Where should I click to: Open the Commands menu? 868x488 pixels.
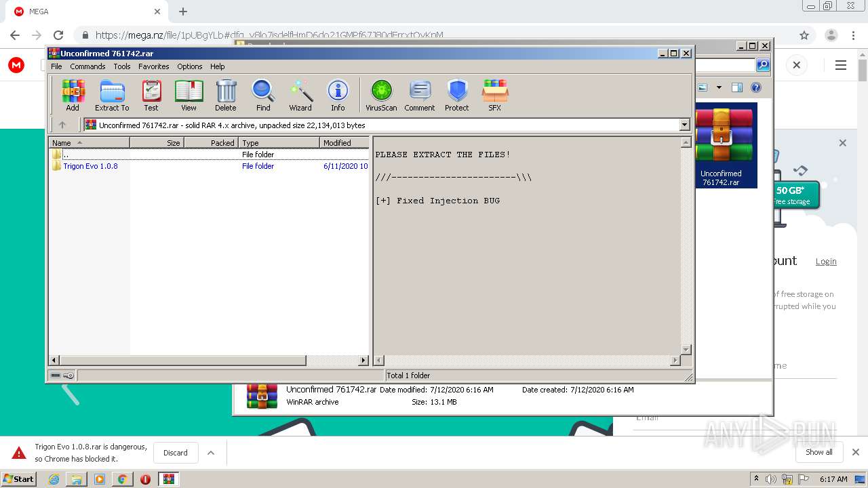(x=87, y=66)
